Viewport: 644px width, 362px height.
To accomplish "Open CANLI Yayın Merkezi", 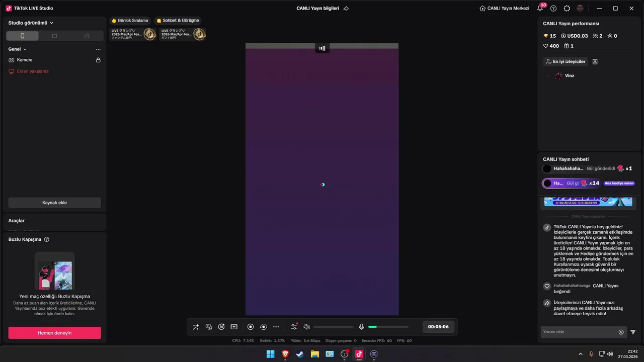I will point(505,9).
